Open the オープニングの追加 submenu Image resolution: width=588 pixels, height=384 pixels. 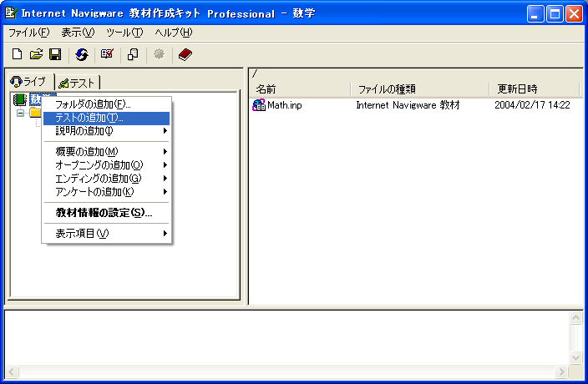(107, 164)
